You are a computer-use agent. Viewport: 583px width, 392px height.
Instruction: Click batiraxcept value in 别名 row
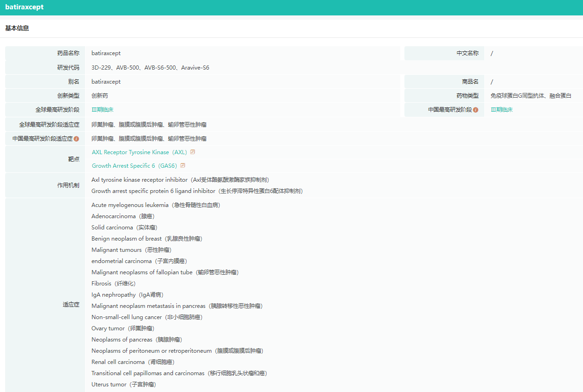[106, 82]
